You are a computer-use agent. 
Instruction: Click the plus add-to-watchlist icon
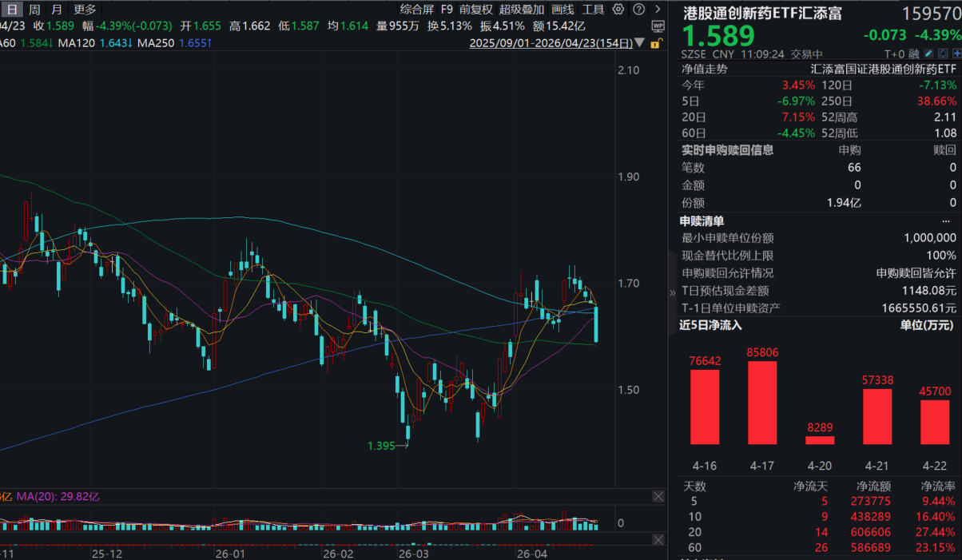(956, 54)
